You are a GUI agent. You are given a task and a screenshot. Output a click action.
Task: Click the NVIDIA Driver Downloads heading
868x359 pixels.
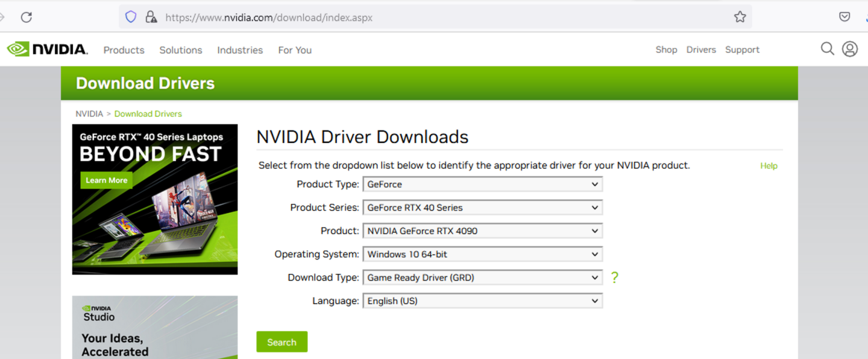click(x=362, y=137)
